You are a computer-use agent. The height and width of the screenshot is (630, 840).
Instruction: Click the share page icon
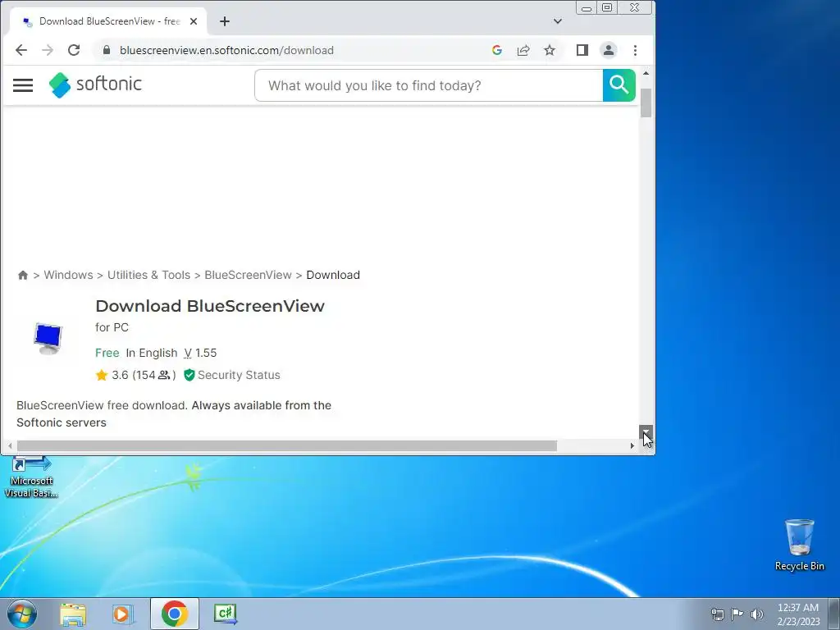click(x=523, y=50)
